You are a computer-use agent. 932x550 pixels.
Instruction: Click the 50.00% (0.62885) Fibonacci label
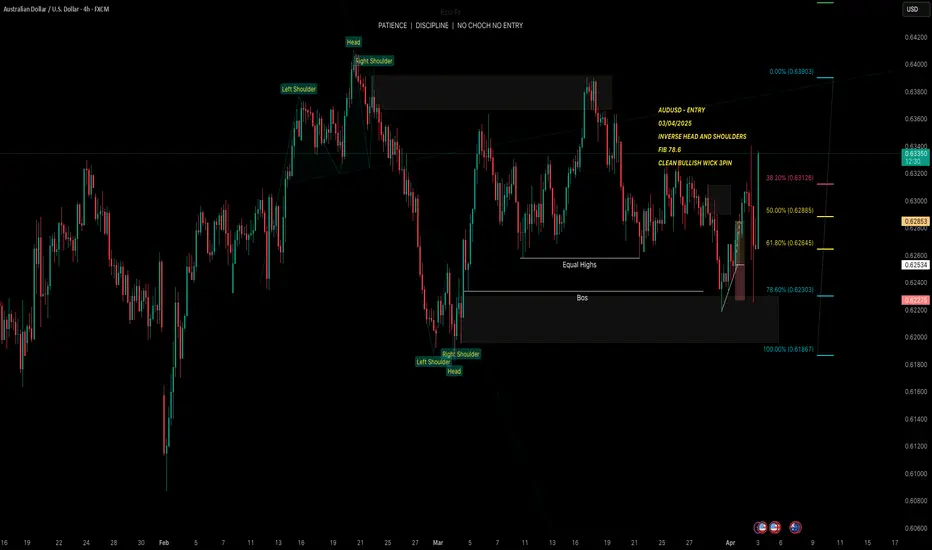[789, 210]
